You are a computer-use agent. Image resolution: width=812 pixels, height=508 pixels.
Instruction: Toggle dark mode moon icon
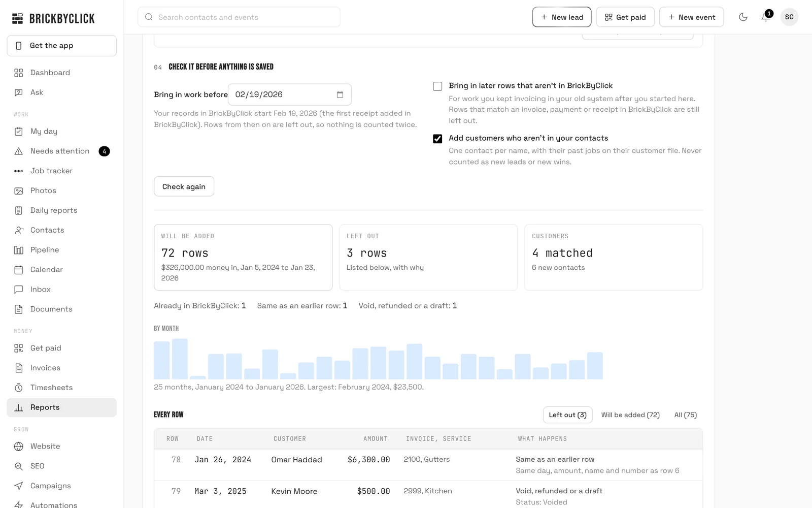(743, 17)
